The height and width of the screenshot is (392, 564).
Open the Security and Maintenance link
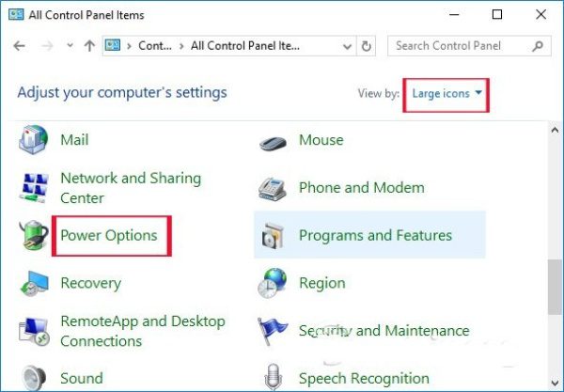384,331
